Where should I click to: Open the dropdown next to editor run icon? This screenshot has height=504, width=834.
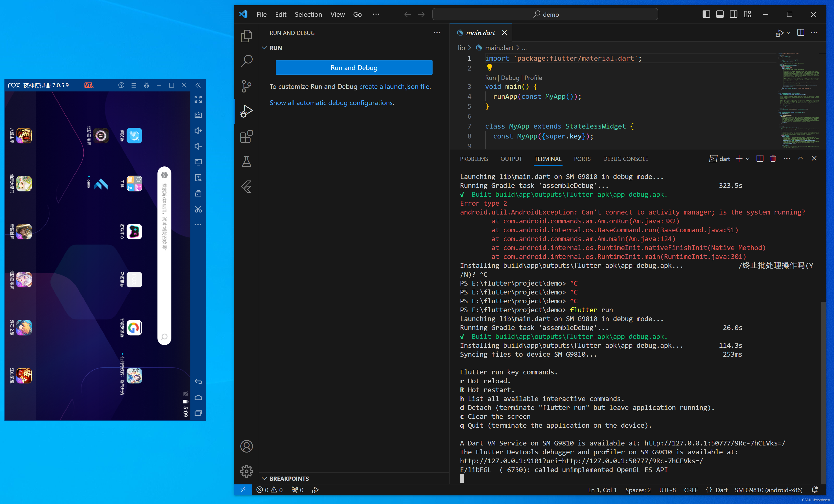788,33
